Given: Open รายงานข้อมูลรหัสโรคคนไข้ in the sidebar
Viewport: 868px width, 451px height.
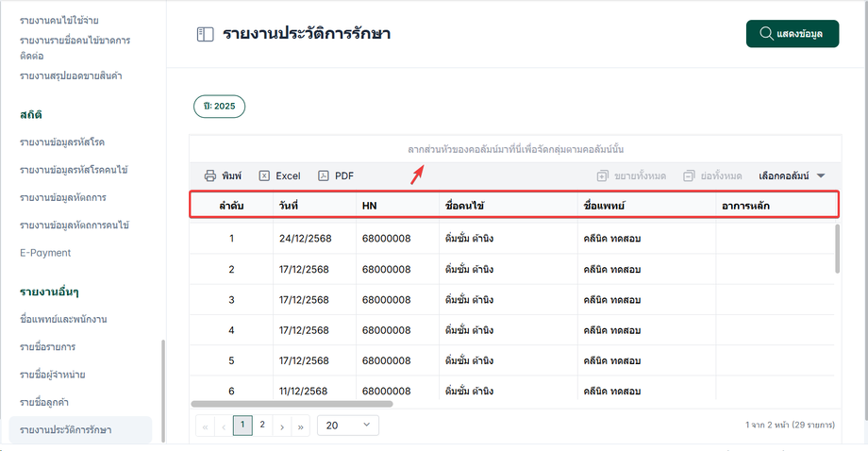Looking at the screenshot, I should coord(74,170).
